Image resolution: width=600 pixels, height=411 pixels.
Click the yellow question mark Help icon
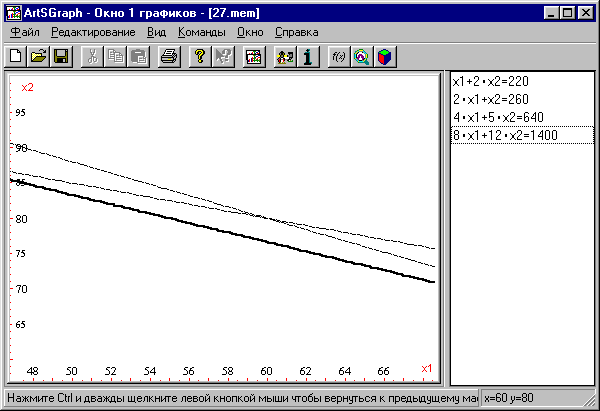(x=200, y=57)
